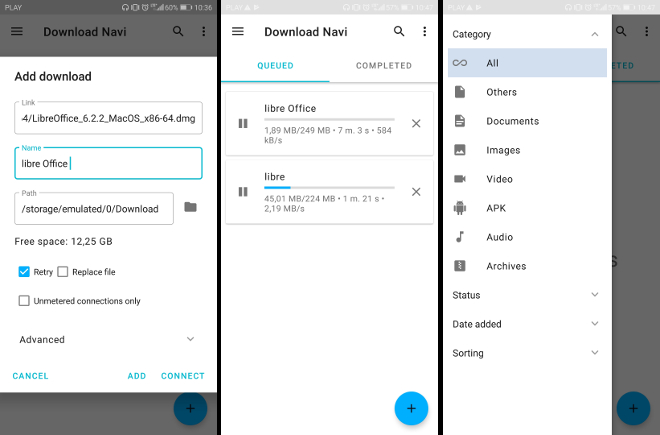Click the CONNECT button

click(183, 376)
